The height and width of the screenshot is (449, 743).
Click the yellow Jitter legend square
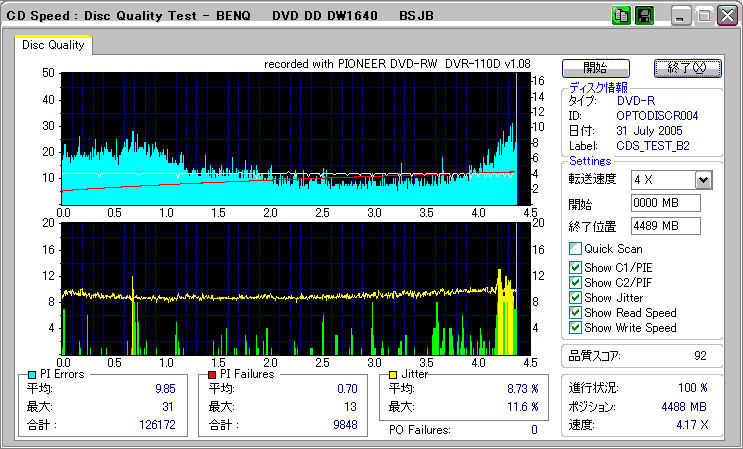point(394,374)
